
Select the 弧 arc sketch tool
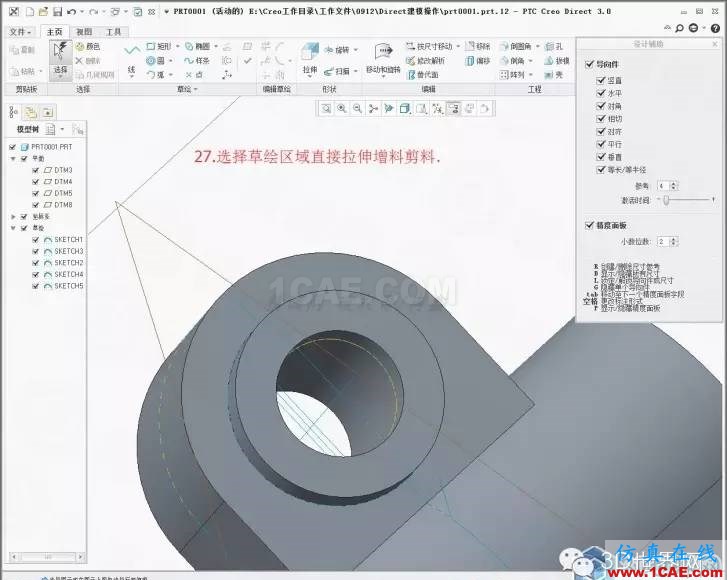[155, 74]
